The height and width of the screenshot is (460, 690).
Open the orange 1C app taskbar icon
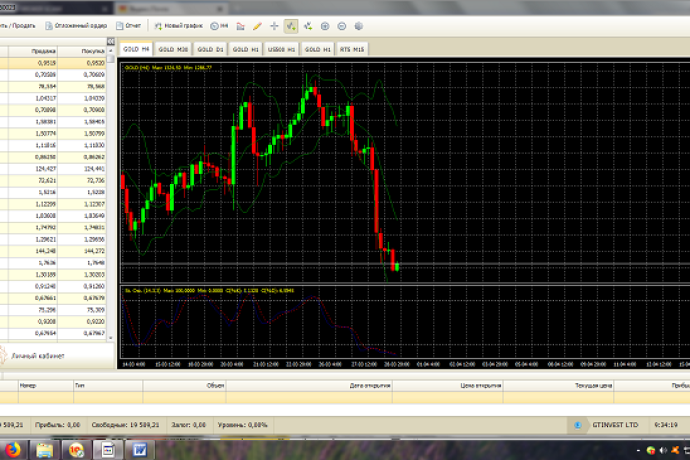tap(77, 450)
